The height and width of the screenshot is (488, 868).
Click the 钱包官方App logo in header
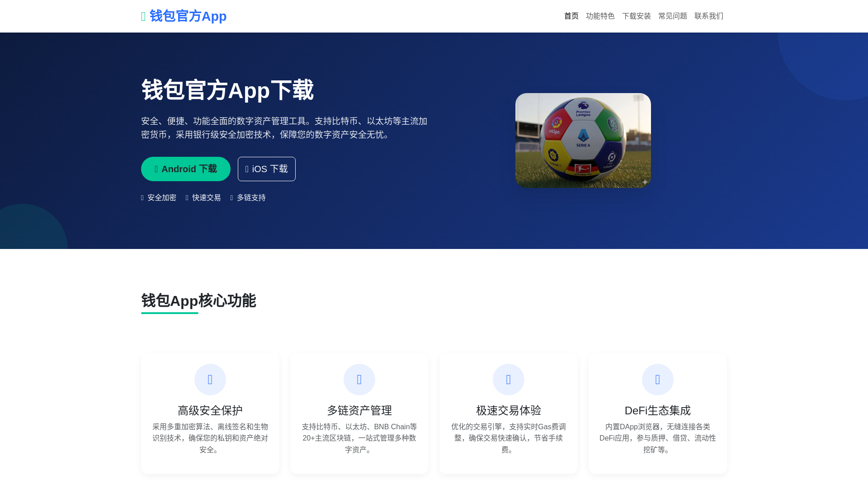point(184,16)
